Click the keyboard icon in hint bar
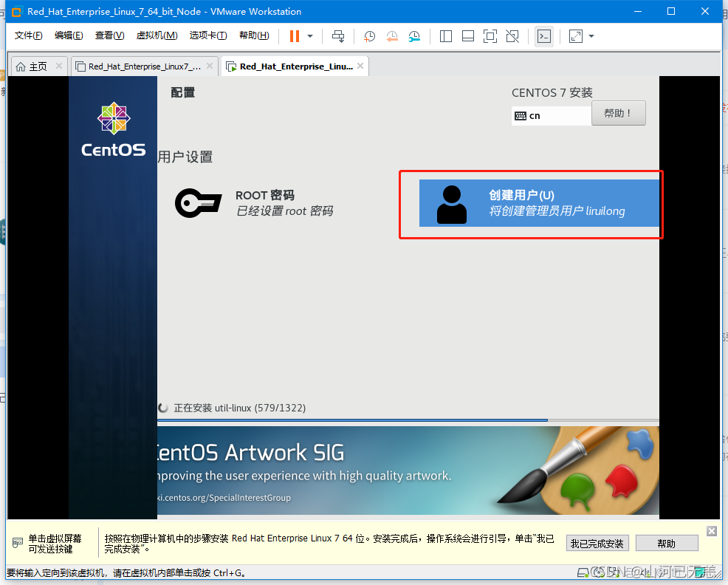This screenshot has height=585, width=728. [x=18, y=543]
